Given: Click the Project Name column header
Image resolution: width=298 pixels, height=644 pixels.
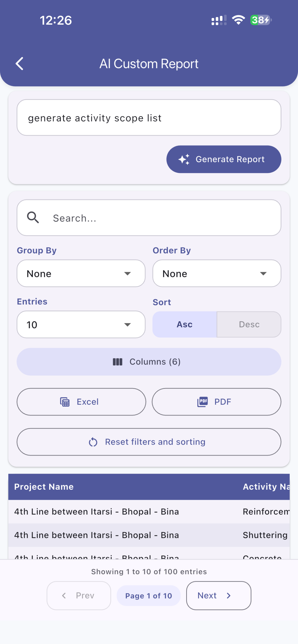Looking at the screenshot, I should coord(44,487).
